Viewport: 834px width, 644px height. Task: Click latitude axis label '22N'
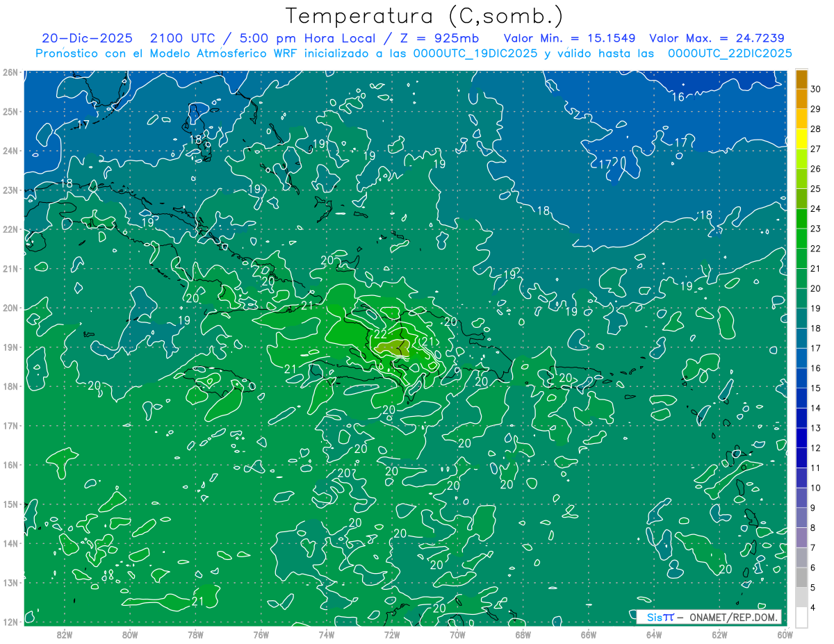pyautogui.click(x=10, y=229)
